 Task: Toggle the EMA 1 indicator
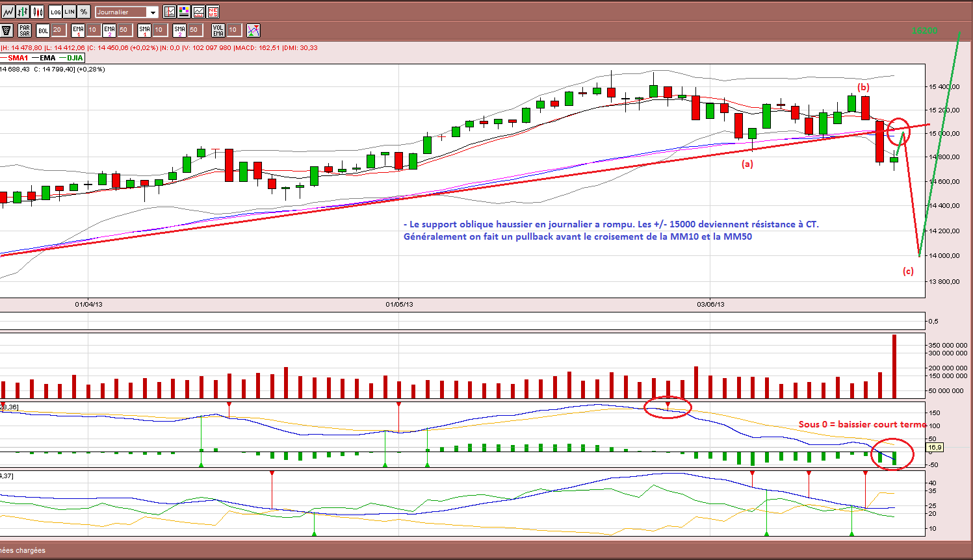(78, 30)
